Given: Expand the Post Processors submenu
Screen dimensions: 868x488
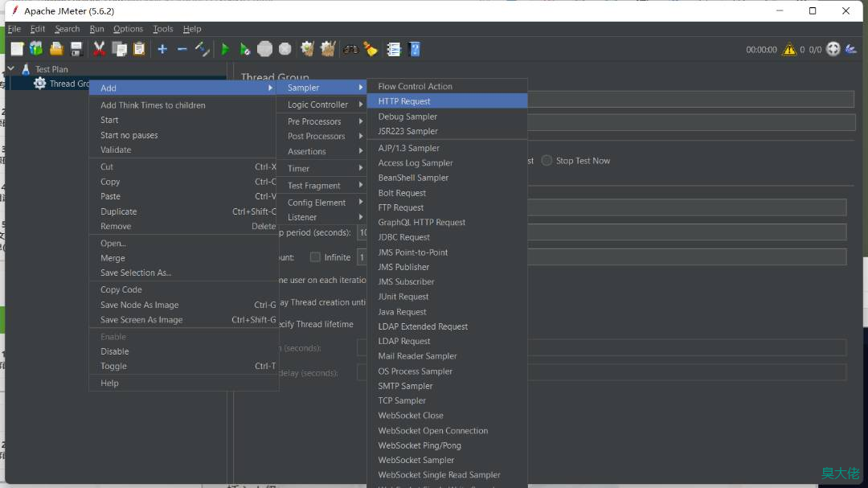Looking at the screenshot, I should click(x=321, y=136).
